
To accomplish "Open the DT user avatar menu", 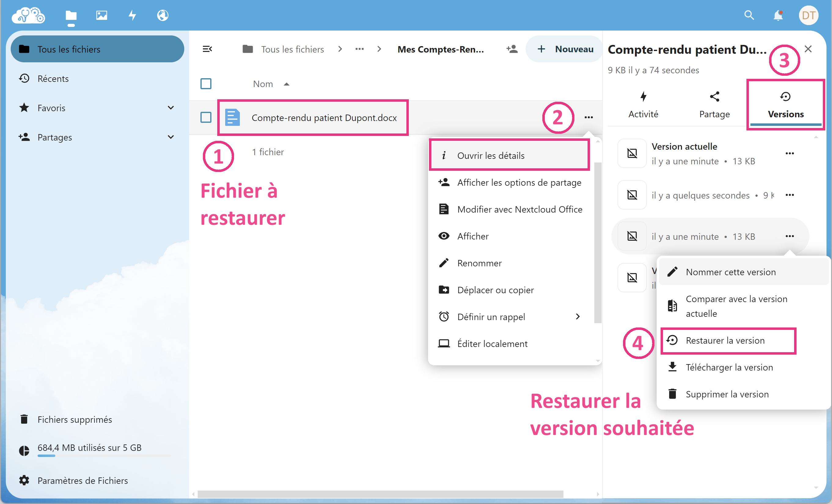I will tap(808, 15).
